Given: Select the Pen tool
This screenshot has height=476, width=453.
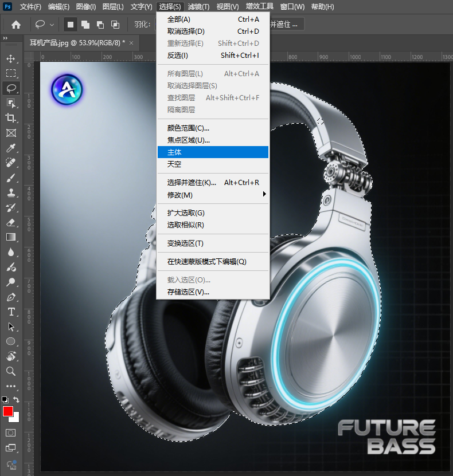Looking at the screenshot, I should point(11,297).
